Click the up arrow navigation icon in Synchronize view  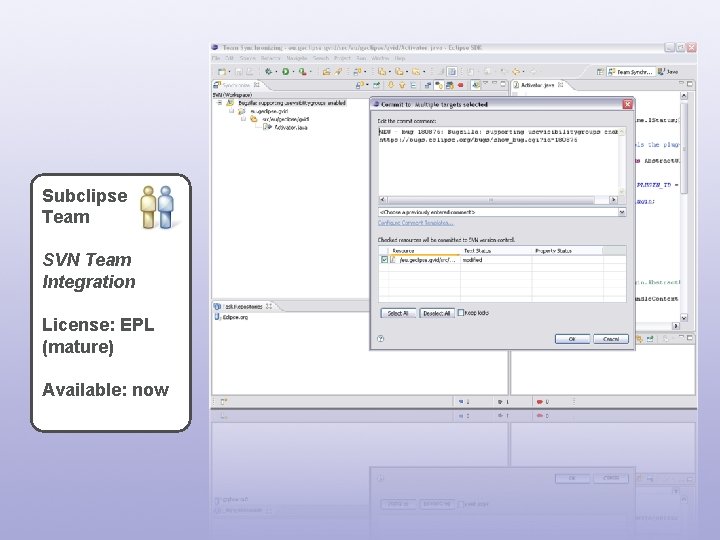(x=402, y=85)
